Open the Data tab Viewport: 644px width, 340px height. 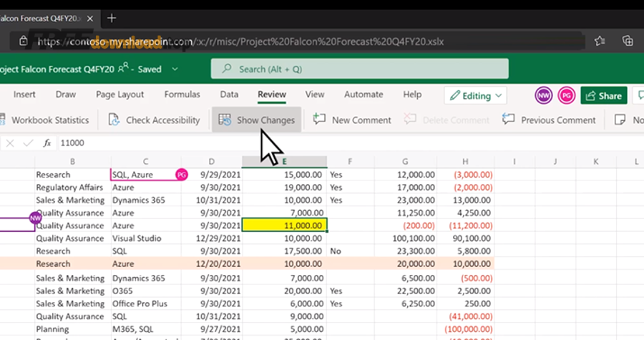tap(229, 94)
